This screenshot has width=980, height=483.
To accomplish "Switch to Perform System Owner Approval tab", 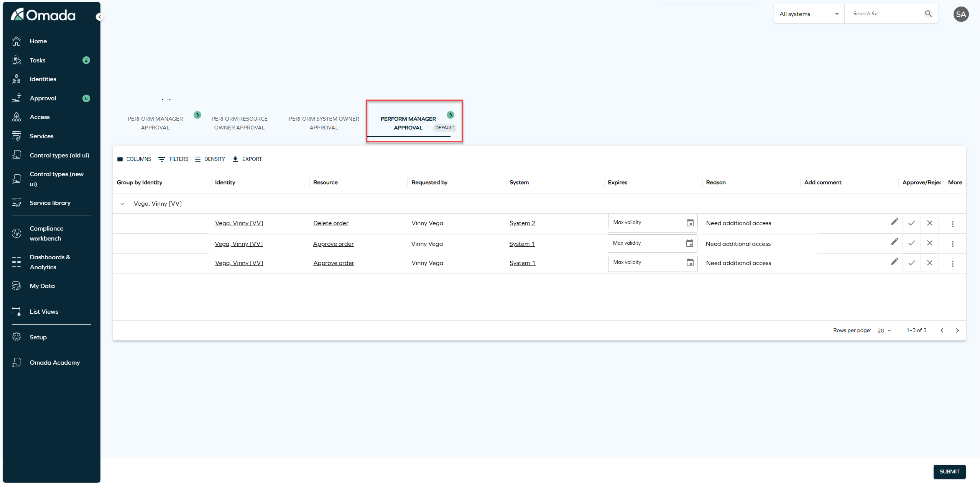I will pos(324,123).
